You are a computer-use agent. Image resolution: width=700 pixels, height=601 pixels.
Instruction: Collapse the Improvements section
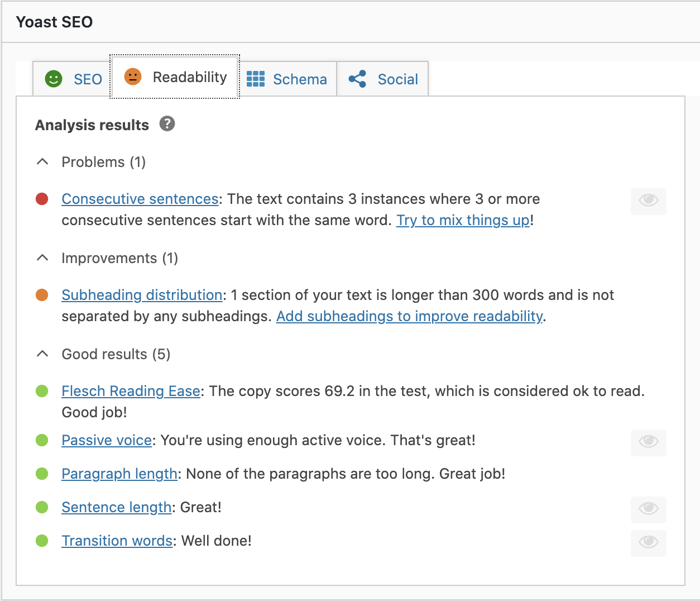[42, 257]
